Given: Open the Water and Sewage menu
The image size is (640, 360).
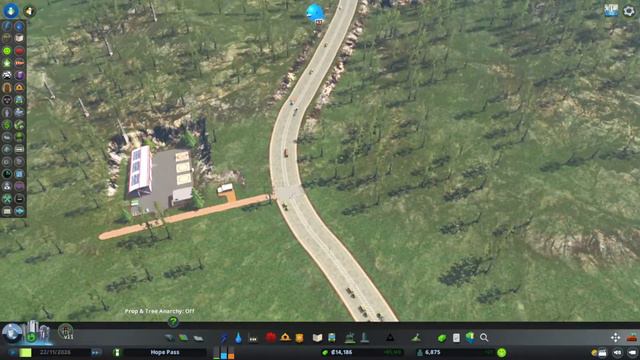Looking at the screenshot, I should tap(238, 338).
